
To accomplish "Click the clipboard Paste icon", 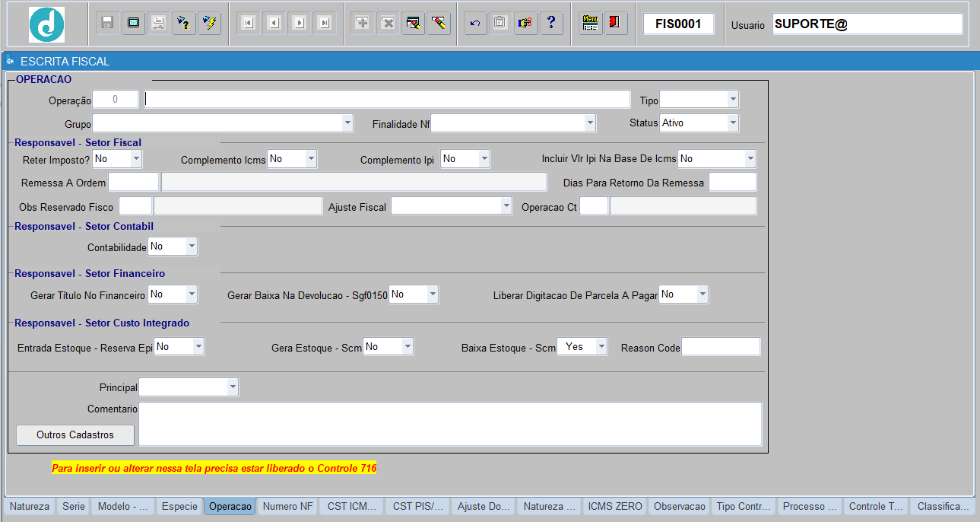I will [x=500, y=23].
